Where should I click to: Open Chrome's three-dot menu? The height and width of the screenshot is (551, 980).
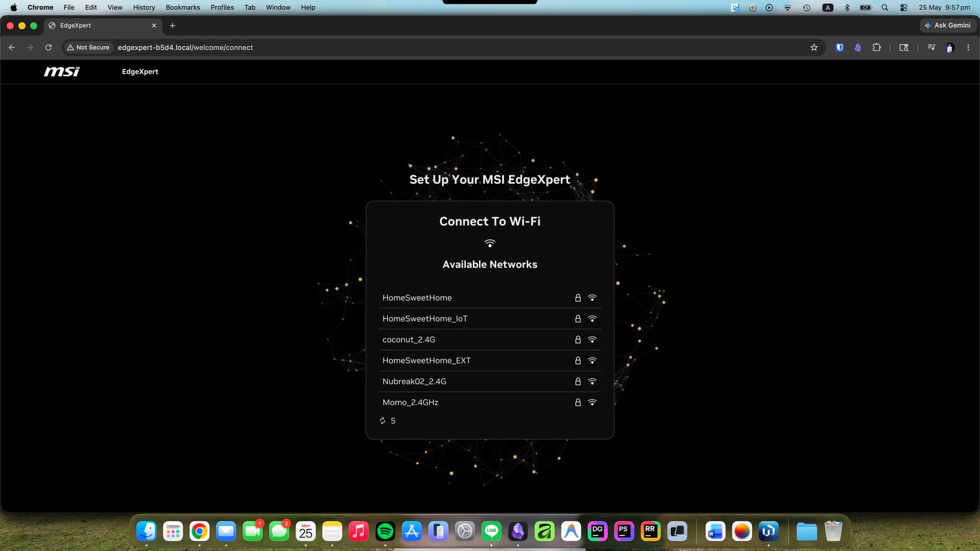click(x=968, y=48)
